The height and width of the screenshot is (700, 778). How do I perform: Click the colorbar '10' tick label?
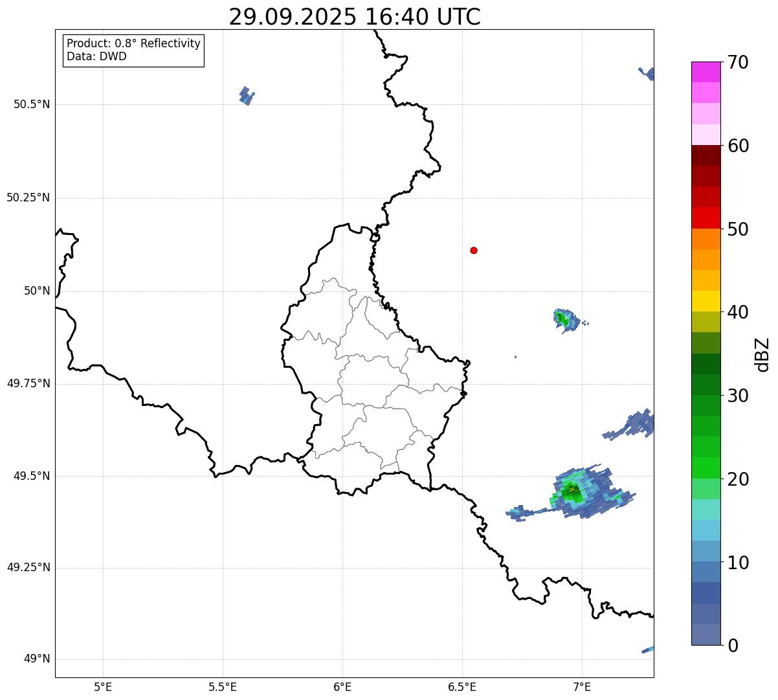738,563
